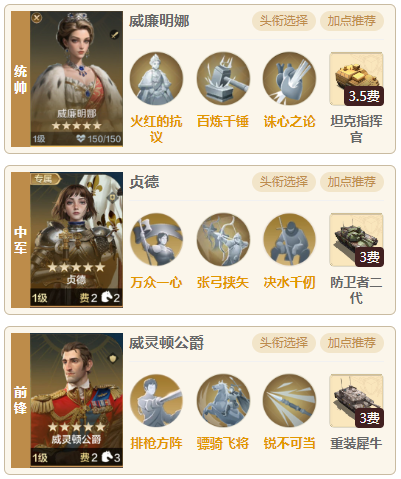401x479 pixels.
Task: Select the 张弓挟矢 archer skill icon
Action: click(223, 240)
